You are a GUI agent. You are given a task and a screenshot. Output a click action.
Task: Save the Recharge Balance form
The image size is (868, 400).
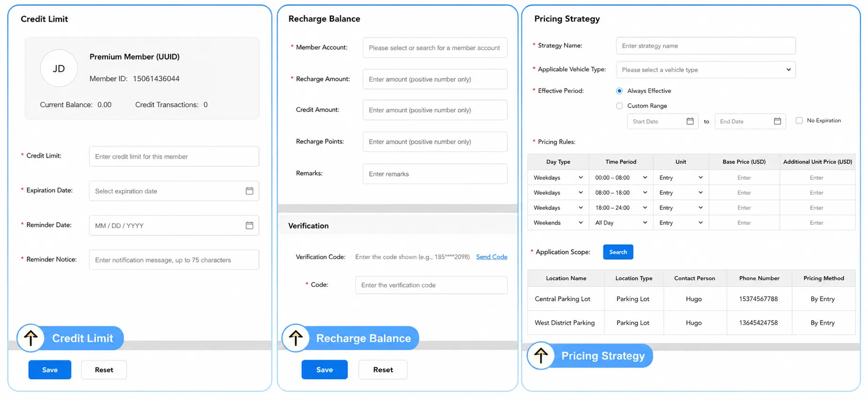coord(325,370)
